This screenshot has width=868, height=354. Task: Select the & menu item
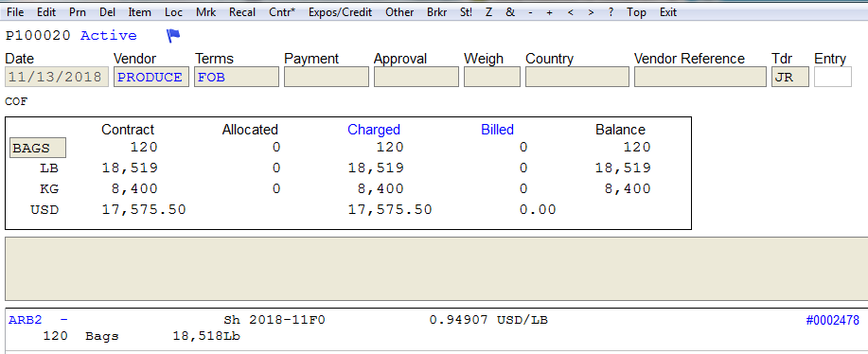pos(510,12)
